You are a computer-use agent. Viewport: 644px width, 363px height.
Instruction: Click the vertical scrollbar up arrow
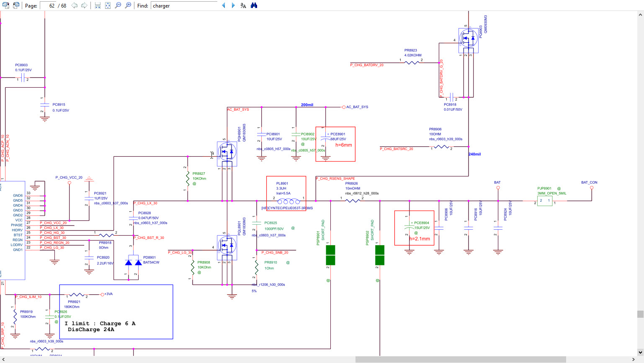click(640, 15)
